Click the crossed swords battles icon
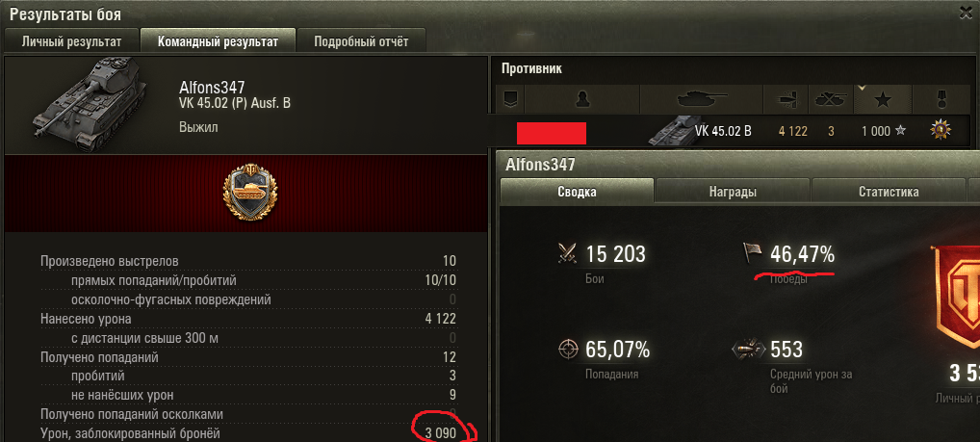This screenshot has width=980, height=442. (x=568, y=254)
